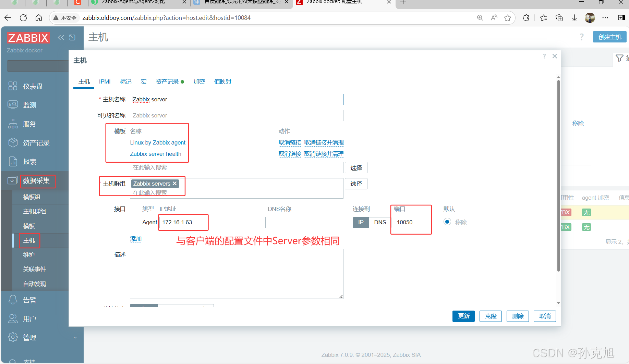Image resolution: width=629 pixels, height=364 pixels.
Task: Switch connect-to mode to DNS
Action: click(x=380, y=222)
